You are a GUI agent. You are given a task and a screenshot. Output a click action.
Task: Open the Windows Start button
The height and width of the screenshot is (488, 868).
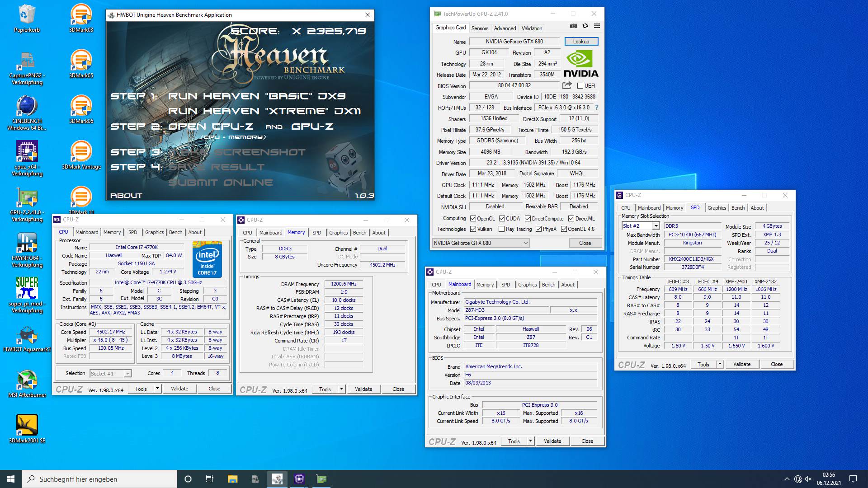[x=11, y=479]
